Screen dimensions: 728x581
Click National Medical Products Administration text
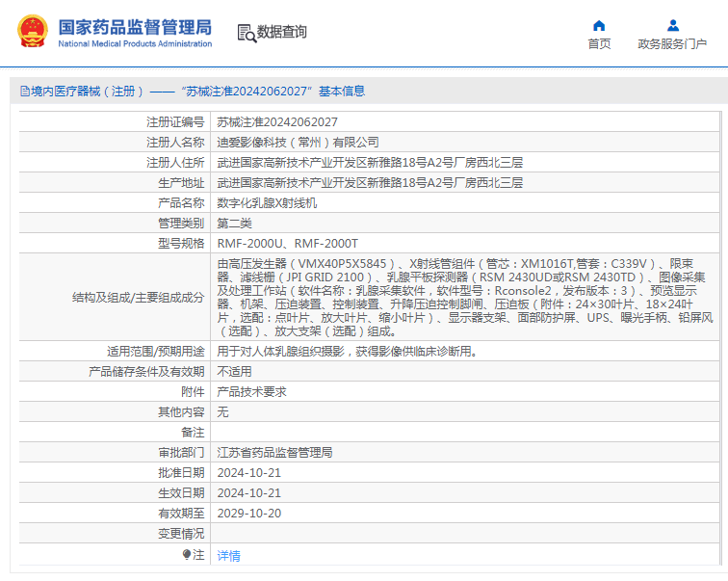[x=135, y=43]
